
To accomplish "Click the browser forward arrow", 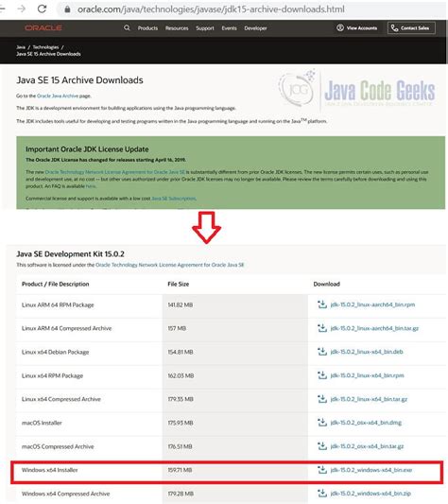I will pos(22,9).
